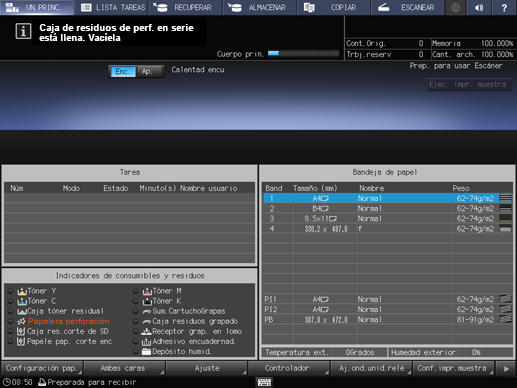Click the Depósito humid. indicator dot
The image size is (517, 388).
point(135,351)
